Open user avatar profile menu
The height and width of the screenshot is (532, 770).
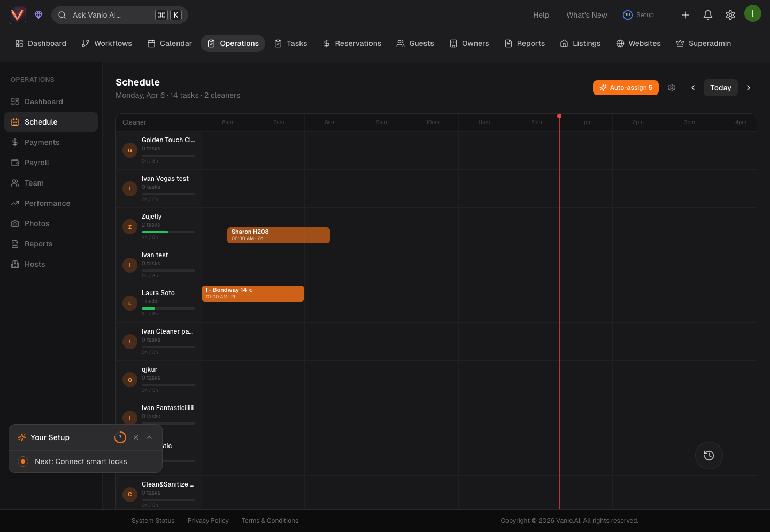pos(752,13)
